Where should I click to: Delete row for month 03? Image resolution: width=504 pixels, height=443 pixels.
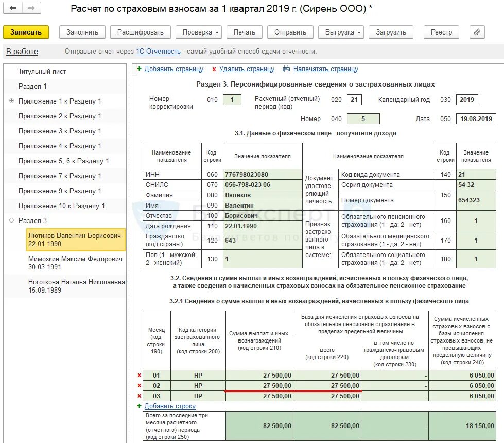point(139,396)
